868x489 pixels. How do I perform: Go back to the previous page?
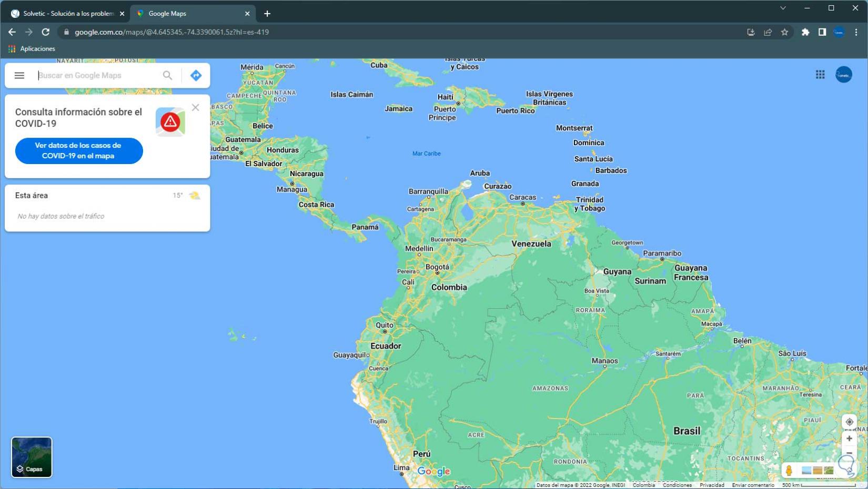(x=12, y=32)
